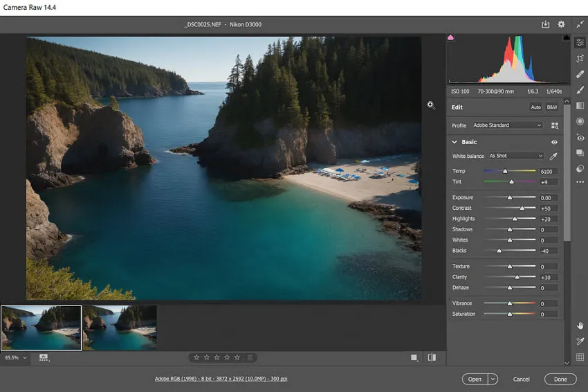
Task: Click the Shadows slider handle
Action: [x=510, y=229]
